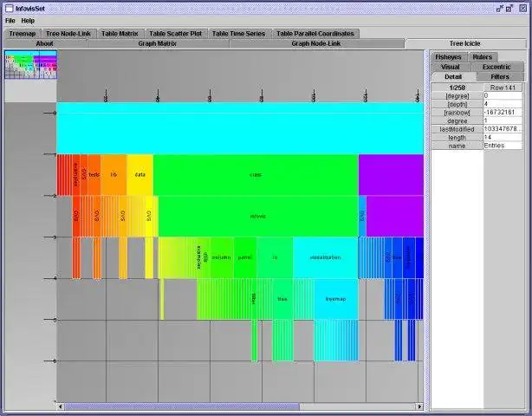Select the length value cell showing 14
Image resolution: width=532 pixels, height=416 pixels.
click(x=503, y=138)
